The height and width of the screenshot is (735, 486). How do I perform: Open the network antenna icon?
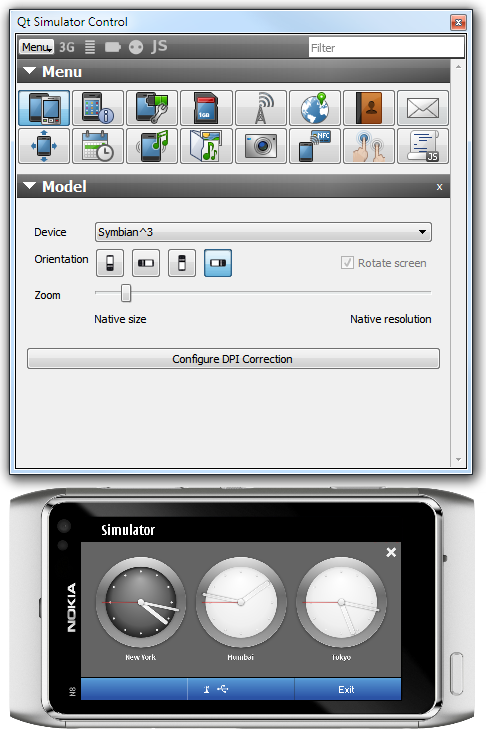coord(261,108)
